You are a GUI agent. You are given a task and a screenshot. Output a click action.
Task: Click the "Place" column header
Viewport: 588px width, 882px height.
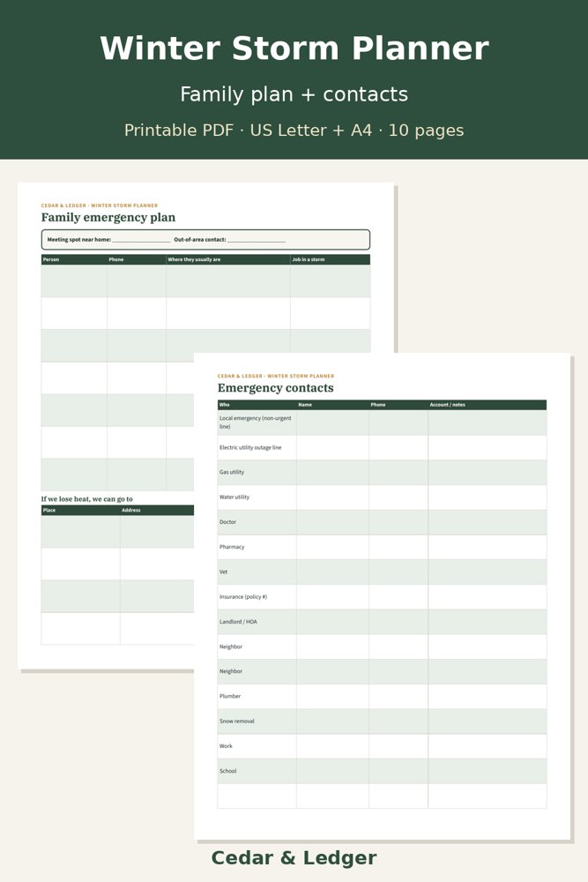click(x=49, y=510)
